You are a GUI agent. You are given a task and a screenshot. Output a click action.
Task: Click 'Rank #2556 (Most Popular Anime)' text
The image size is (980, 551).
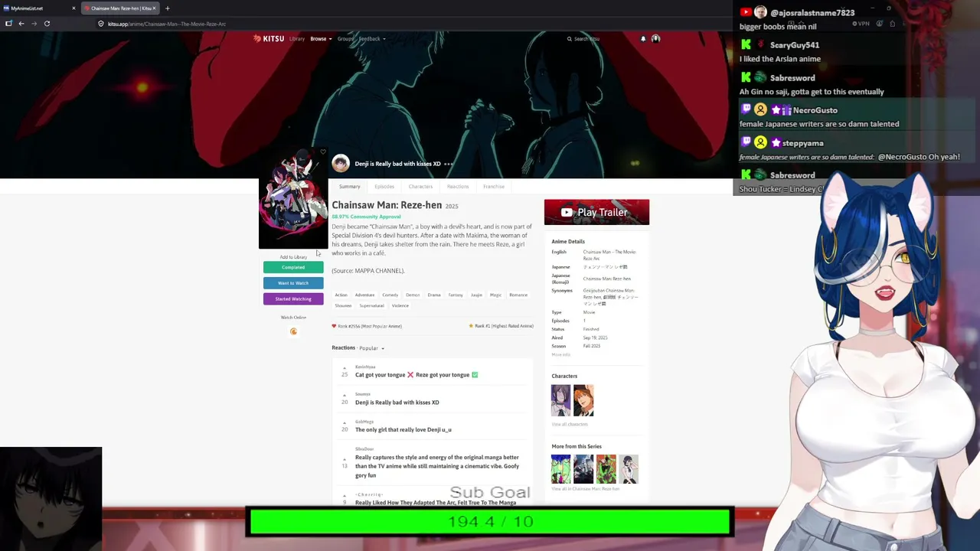coord(370,326)
